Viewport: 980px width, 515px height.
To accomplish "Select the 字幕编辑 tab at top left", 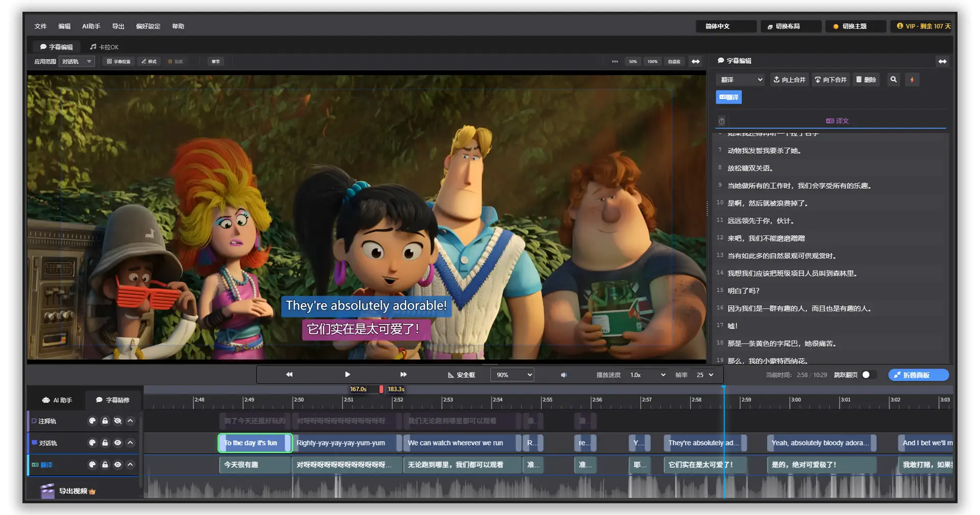I will point(57,47).
